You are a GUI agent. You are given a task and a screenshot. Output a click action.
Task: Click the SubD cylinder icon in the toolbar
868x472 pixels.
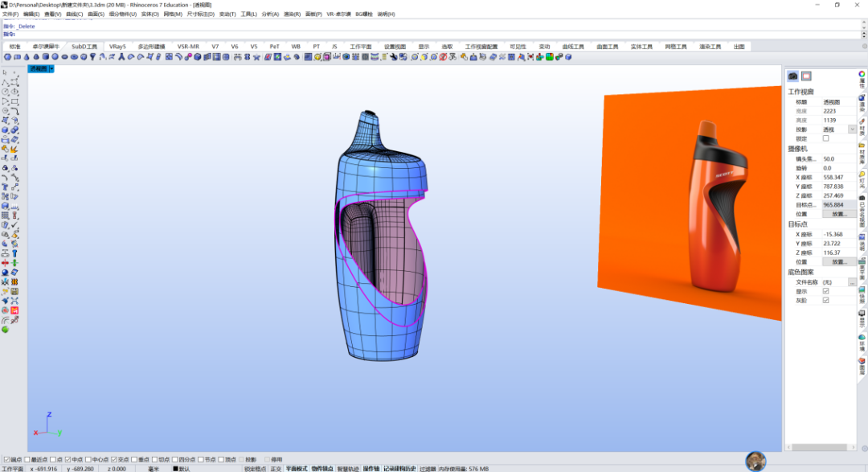pyautogui.click(x=46, y=57)
